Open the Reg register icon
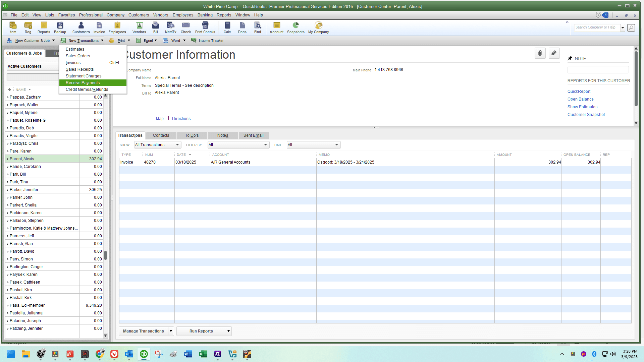 28,27
